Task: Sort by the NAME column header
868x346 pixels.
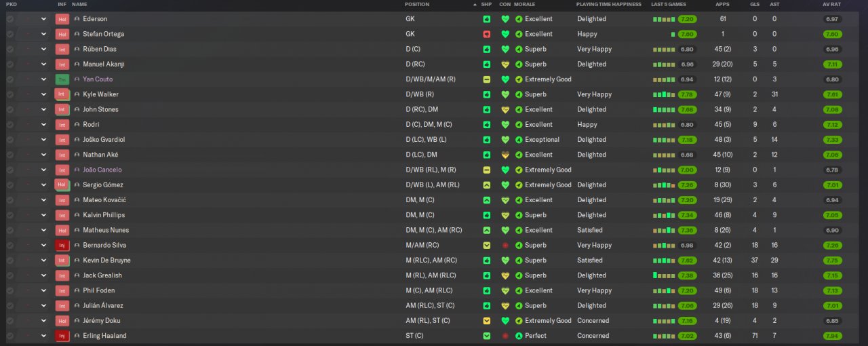Action: pos(79,4)
